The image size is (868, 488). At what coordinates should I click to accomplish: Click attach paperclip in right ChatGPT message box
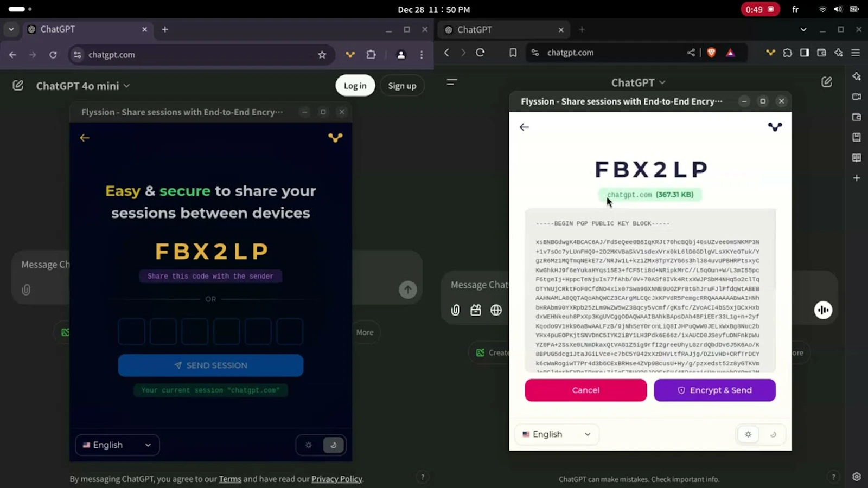click(x=456, y=310)
